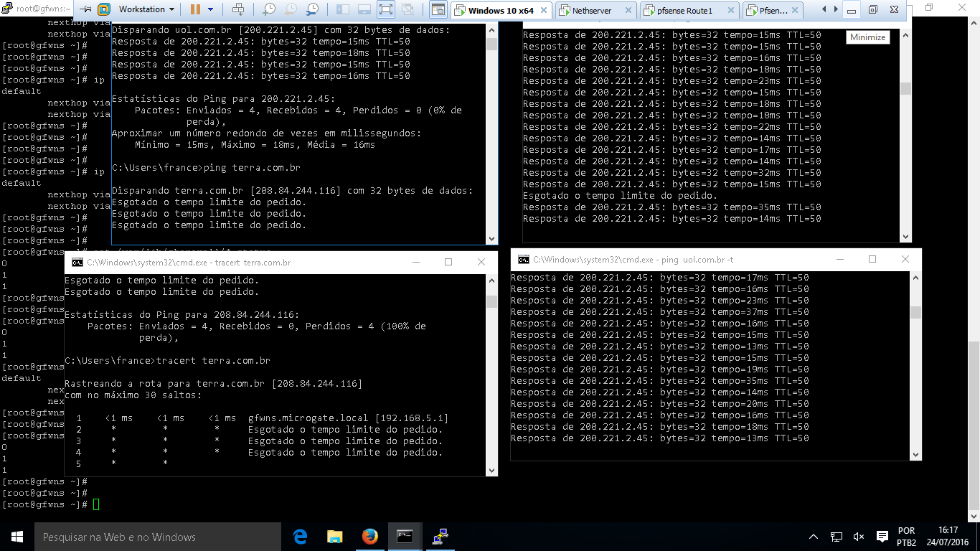
Task: Click scroll-down arrow in tracert window
Action: click(x=491, y=470)
